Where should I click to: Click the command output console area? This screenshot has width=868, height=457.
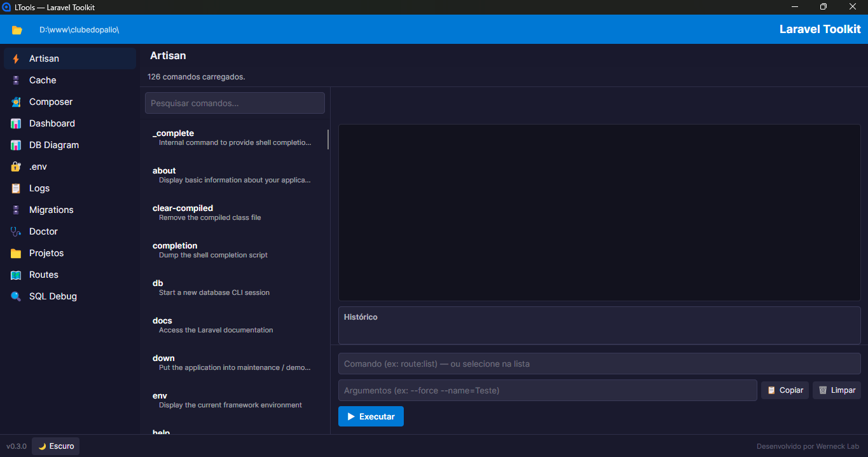[x=600, y=212]
